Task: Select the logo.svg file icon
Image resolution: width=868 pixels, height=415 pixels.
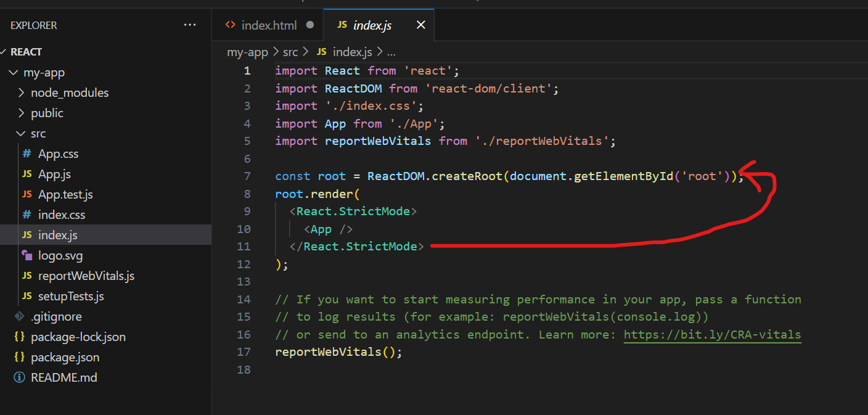Action: 27,255
